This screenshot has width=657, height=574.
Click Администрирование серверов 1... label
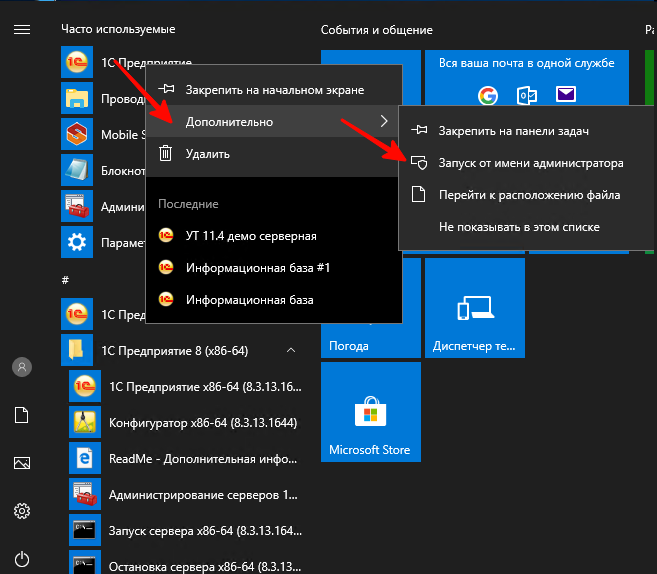[203, 495]
